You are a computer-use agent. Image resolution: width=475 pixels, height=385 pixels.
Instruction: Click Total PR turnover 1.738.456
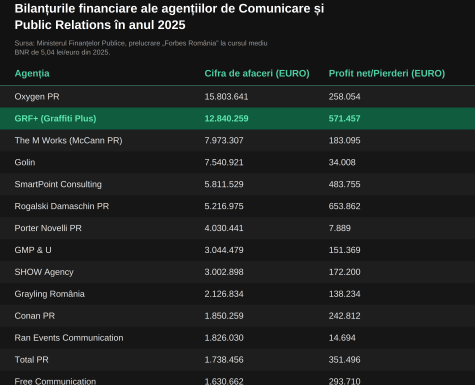(224, 360)
